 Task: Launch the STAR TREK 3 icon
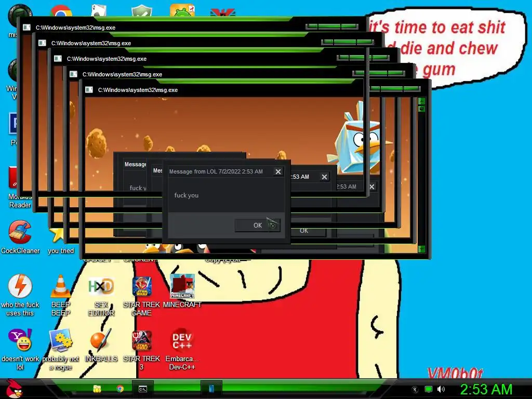pyautogui.click(x=141, y=350)
